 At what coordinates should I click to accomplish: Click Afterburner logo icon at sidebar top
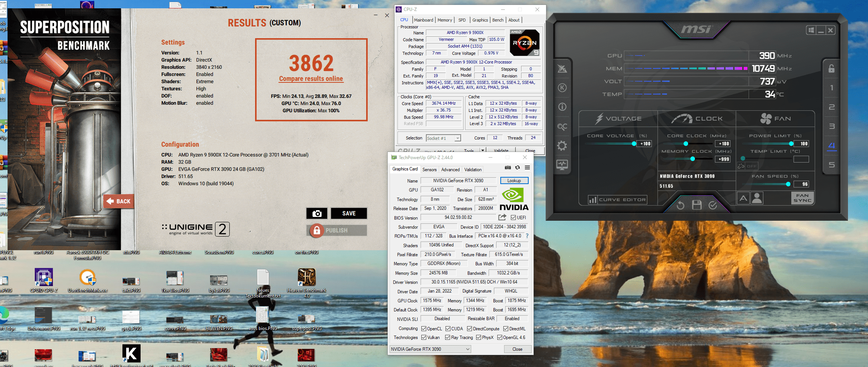pyautogui.click(x=562, y=68)
